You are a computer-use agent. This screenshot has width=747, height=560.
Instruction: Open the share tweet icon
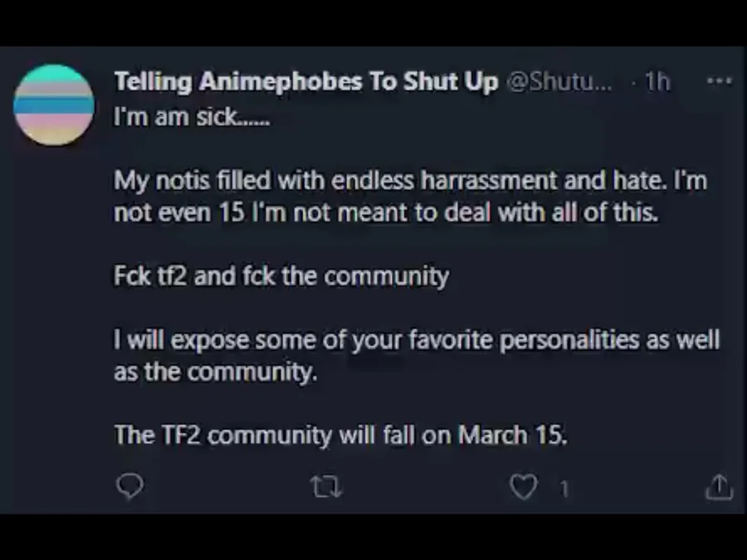coord(718,488)
